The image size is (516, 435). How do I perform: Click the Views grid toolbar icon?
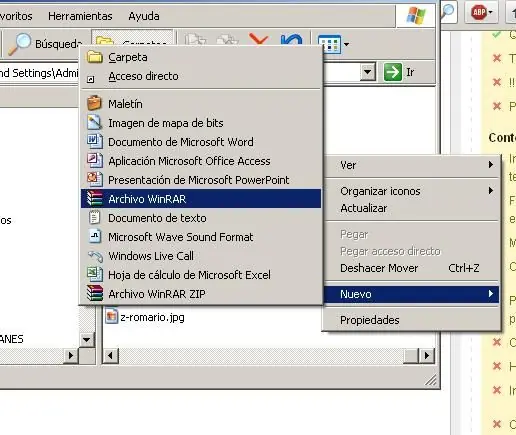[x=329, y=44]
